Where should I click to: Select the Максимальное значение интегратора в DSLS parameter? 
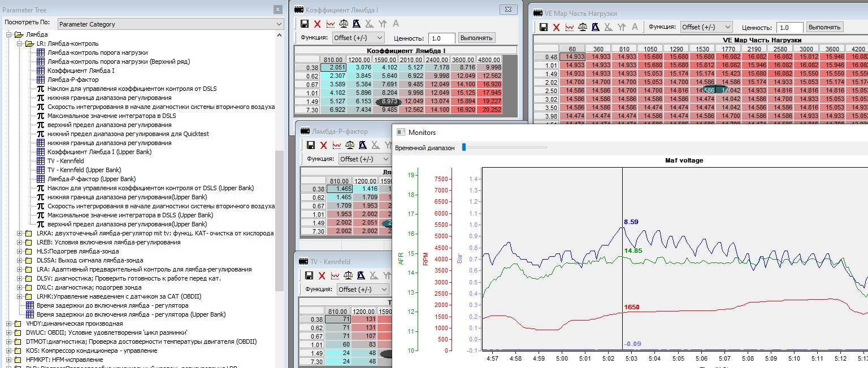111,116
